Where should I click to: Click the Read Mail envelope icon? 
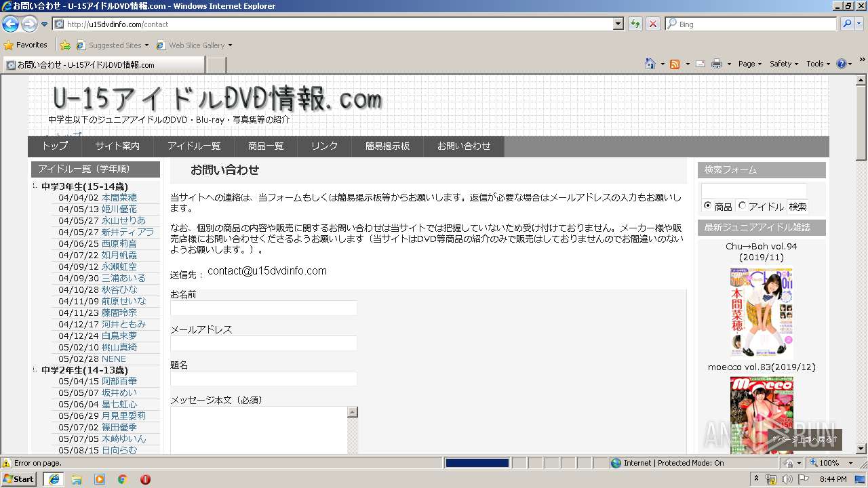699,64
